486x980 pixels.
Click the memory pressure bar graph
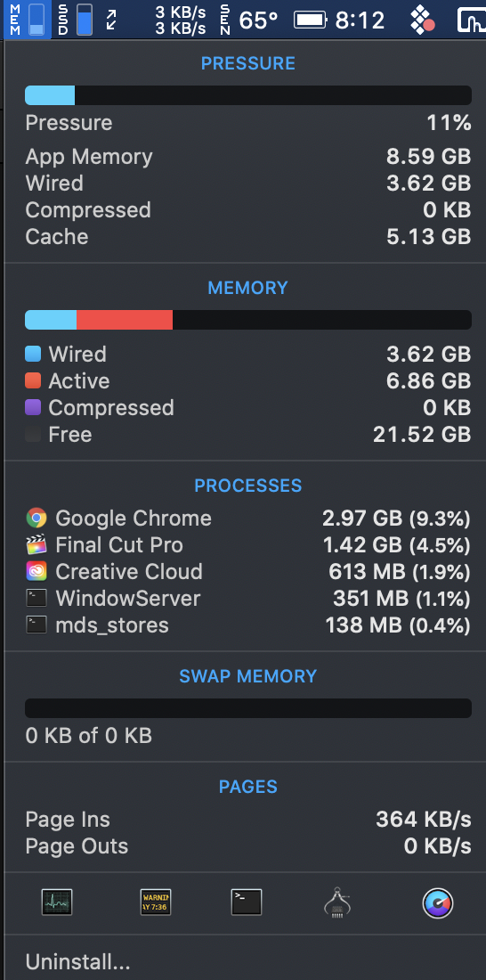coord(248,95)
